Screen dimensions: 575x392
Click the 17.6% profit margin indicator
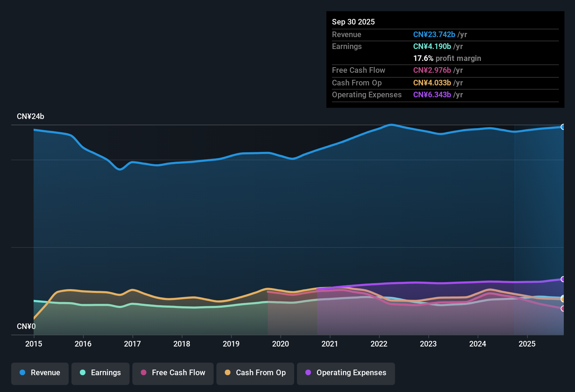(x=447, y=58)
